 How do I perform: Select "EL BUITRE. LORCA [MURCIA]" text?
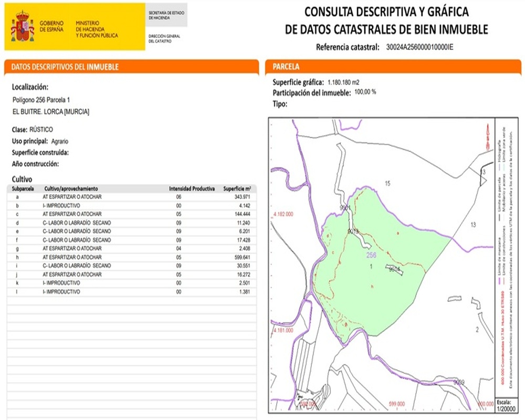point(51,112)
